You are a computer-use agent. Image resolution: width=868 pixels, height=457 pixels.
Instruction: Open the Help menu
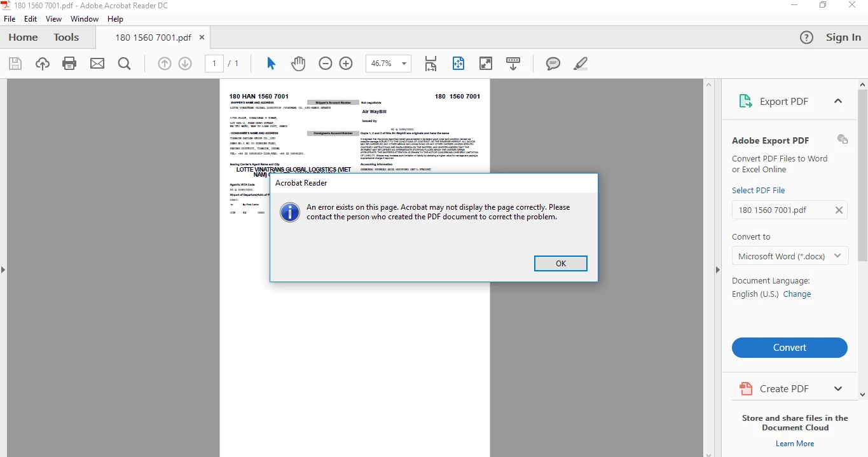(115, 19)
